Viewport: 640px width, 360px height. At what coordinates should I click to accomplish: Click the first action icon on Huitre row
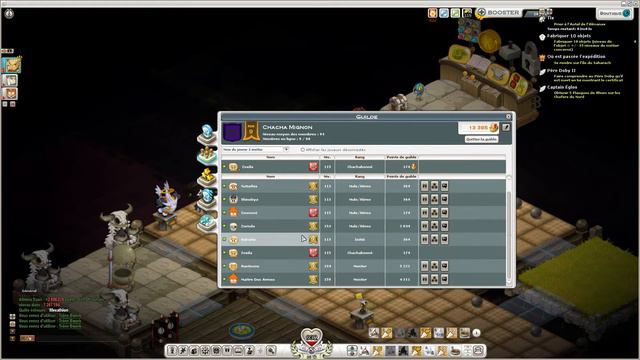(x=424, y=279)
